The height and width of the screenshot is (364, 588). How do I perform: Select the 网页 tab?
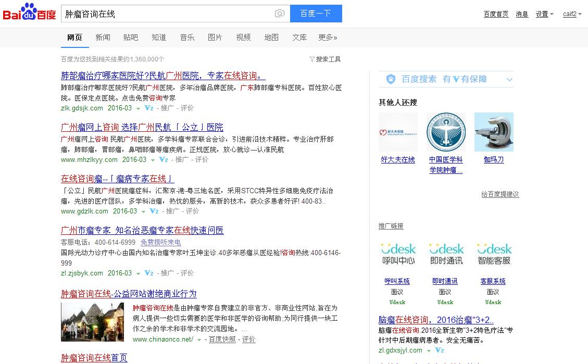74,37
